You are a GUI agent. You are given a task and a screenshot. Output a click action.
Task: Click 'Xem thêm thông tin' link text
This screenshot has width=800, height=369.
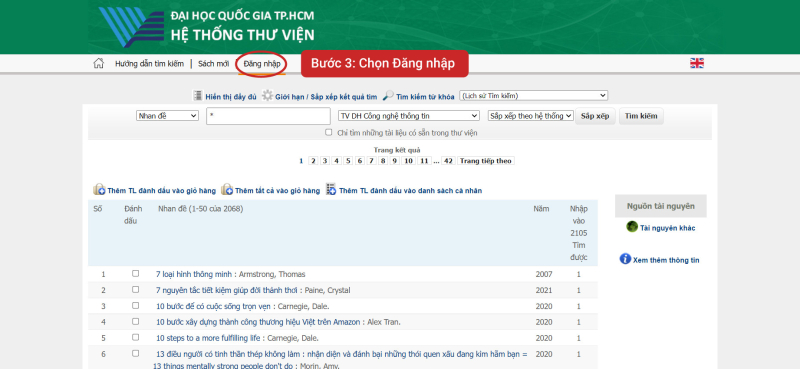click(666, 260)
